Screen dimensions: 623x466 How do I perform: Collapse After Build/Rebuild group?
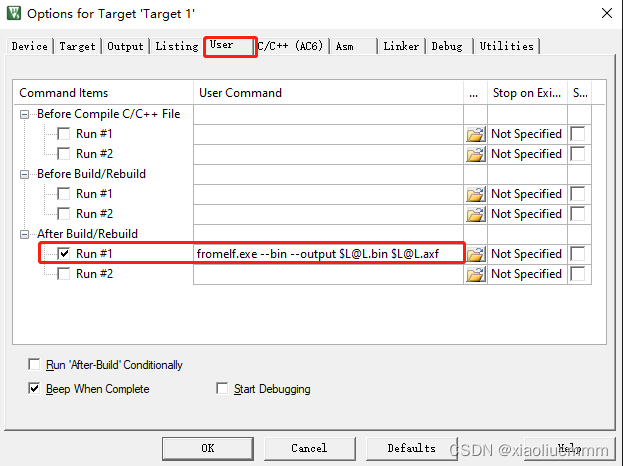click(x=24, y=234)
